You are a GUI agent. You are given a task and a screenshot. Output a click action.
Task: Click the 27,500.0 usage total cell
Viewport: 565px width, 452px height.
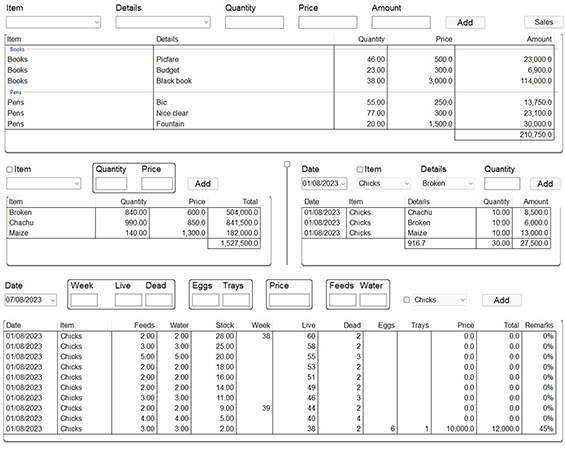(531, 243)
